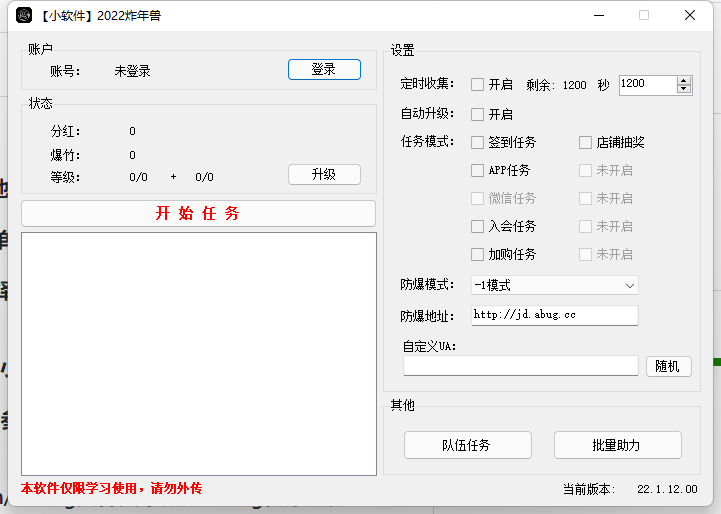Check the 店铺抽奖 option

click(586, 143)
